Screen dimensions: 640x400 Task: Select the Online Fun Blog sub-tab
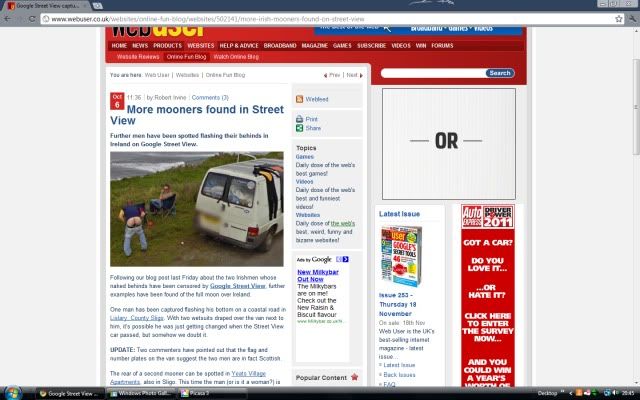pyautogui.click(x=186, y=57)
